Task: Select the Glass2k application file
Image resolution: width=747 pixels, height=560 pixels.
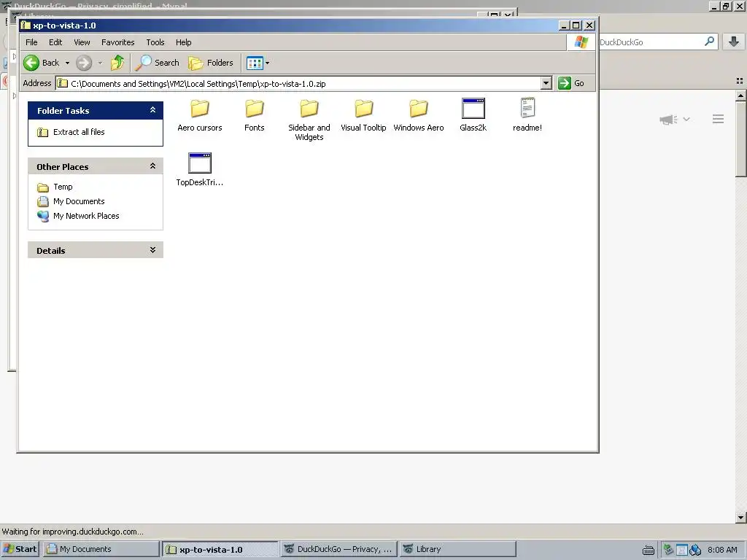Action: [473, 114]
